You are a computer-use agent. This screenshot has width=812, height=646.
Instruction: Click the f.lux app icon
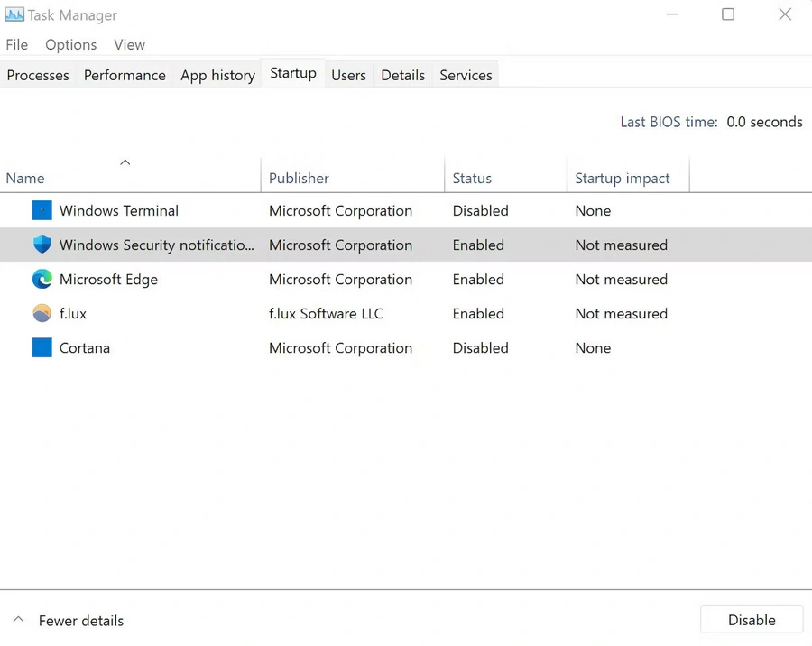click(x=42, y=313)
